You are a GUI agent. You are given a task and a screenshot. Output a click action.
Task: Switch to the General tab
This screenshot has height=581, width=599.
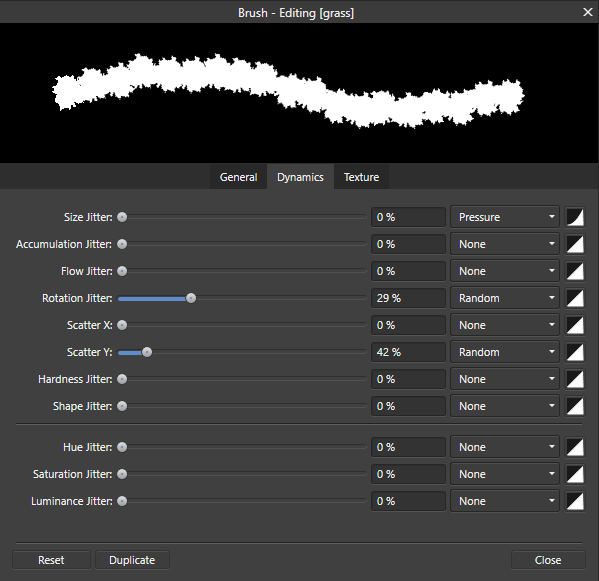(238, 177)
